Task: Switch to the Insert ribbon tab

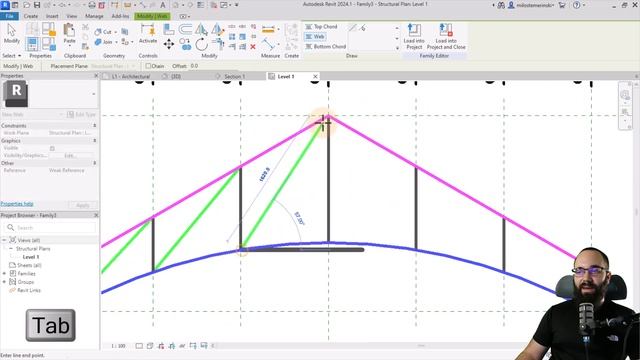Action: coord(52,16)
